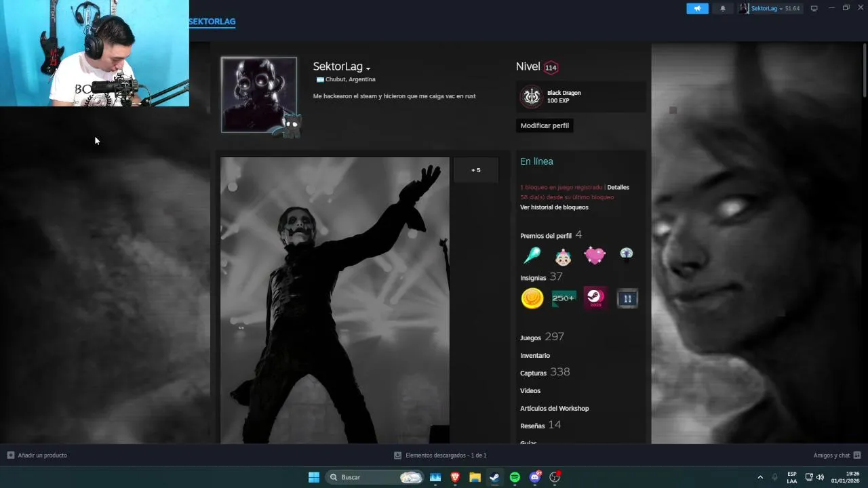Open the Inventario link
This screenshot has width=868, height=488.
point(535,356)
